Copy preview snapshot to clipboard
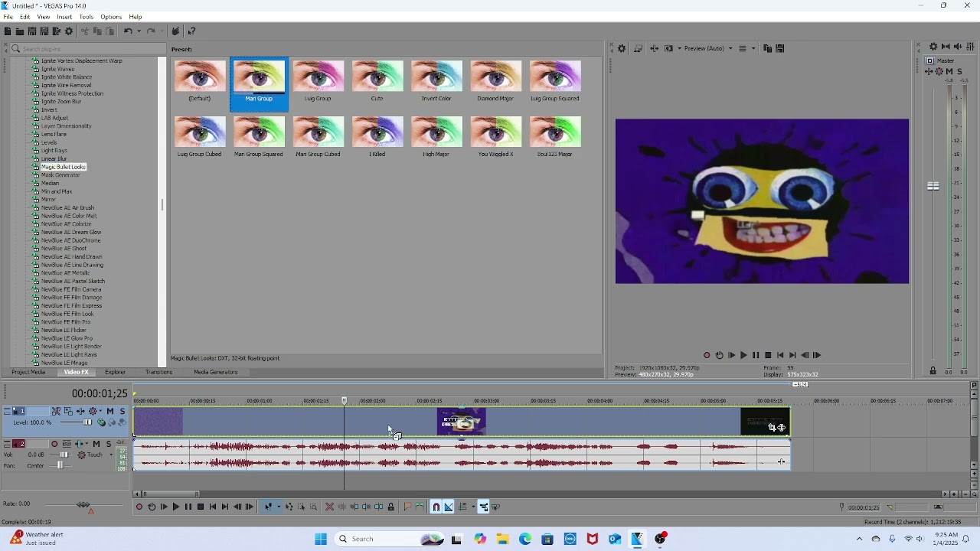The width and height of the screenshot is (980, 551). tap(768, 48)
